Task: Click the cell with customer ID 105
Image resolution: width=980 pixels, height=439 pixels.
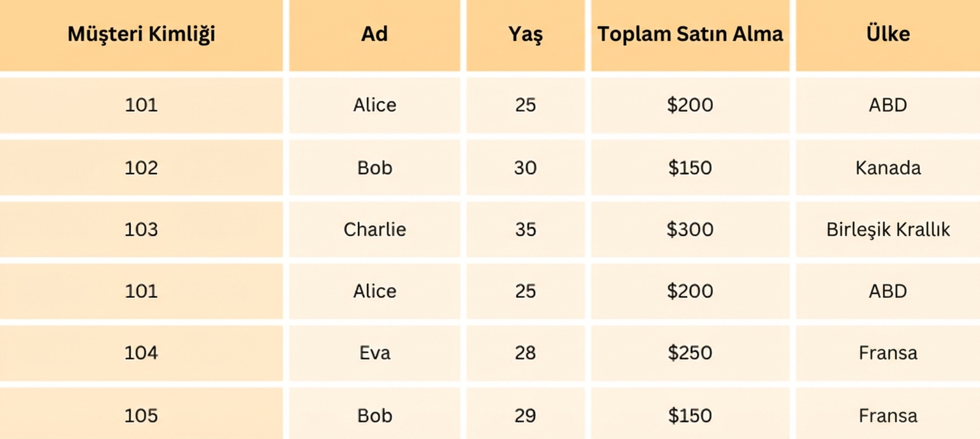Action: pyautogui.click(x=141, y=416)
